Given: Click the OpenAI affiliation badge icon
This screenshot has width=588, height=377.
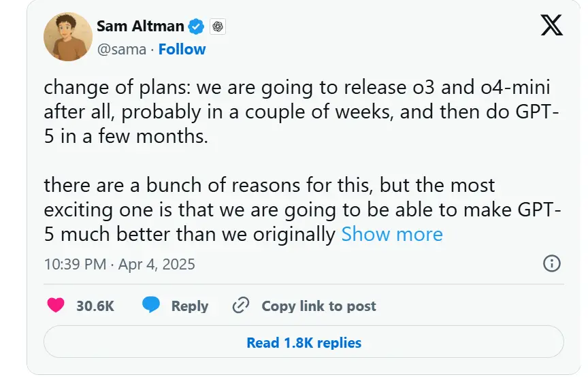Looking at the screenshot, I should click(x=218, y=27).
